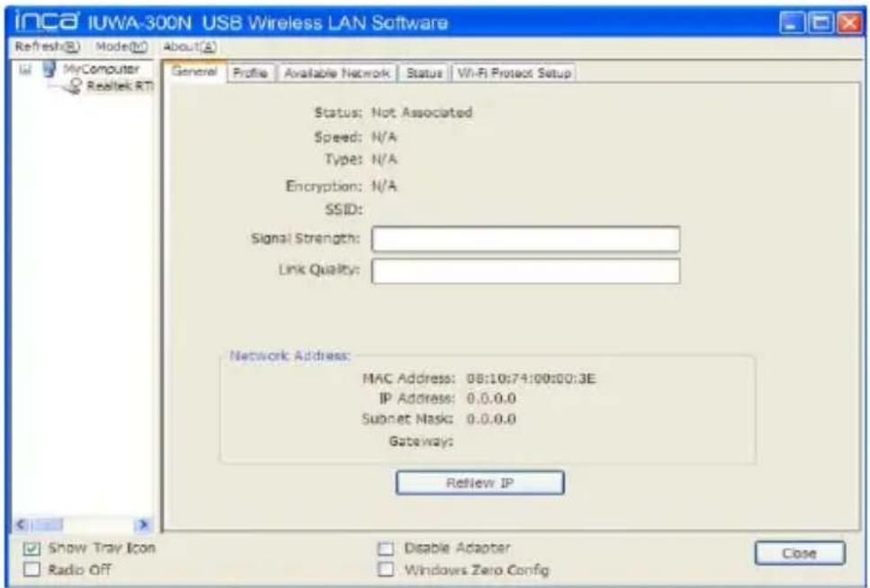Click the tree panel scrollbar thumb
870x588 pixels.
47,524
